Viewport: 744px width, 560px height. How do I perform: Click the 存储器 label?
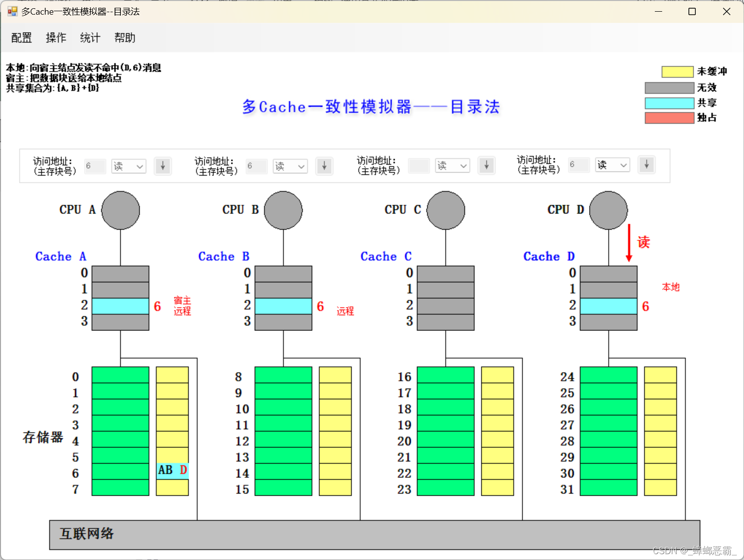(x=43, y=437)
